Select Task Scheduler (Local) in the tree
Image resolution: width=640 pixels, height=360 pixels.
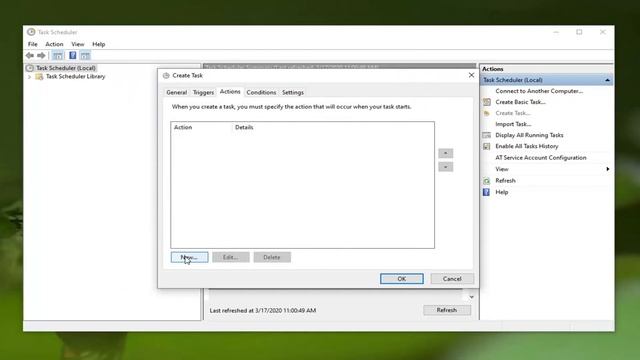(66, 68)
